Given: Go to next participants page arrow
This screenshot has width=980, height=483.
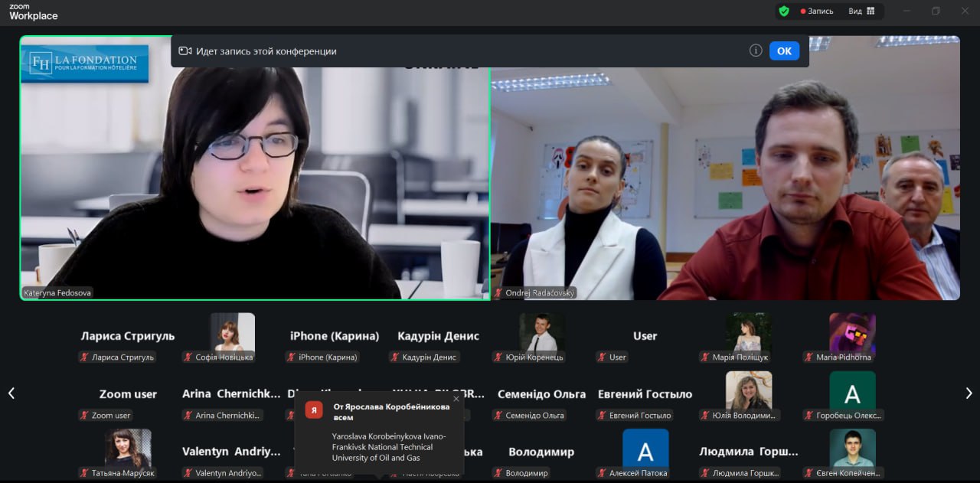Looking at the screenshot, I should [969, 393].
